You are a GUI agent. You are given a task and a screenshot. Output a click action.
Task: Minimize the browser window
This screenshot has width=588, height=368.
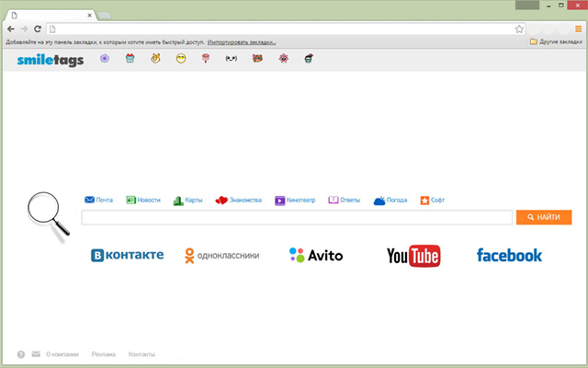548,6
